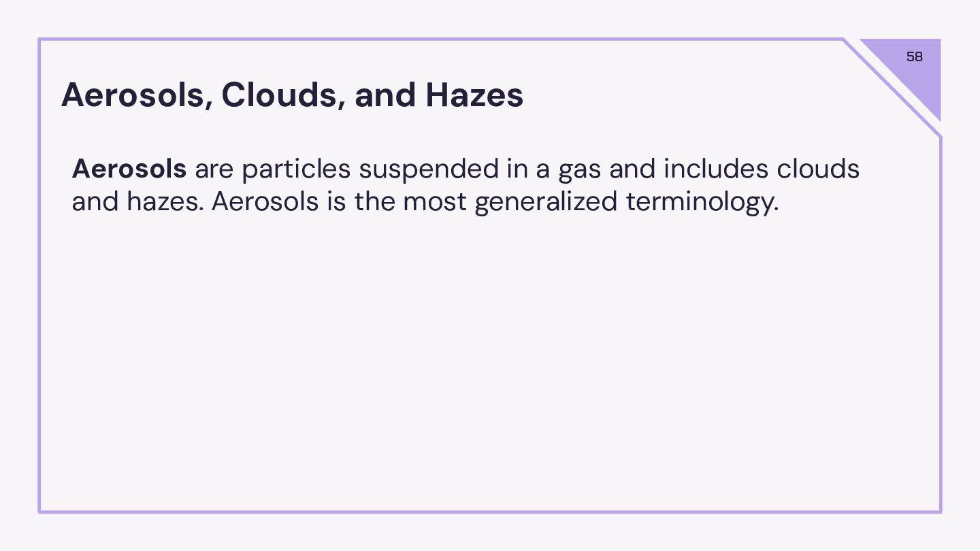Click the word "are" after bold Aerosols
This screenshot has height=551, width=980.
214,169
